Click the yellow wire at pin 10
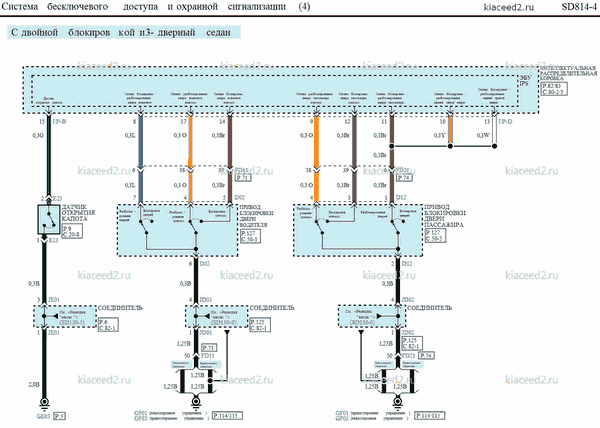The height and width of the screenshot is (428, 600). 450,130
